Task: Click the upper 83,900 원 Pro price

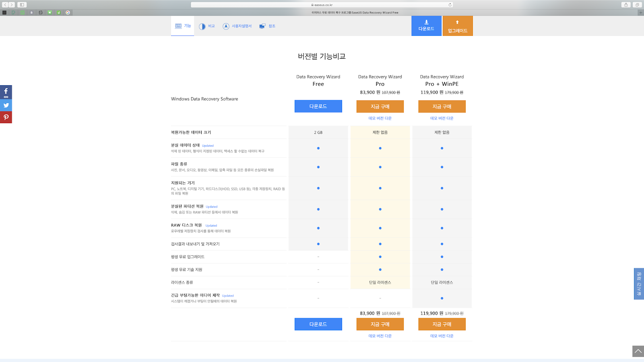Action: pyautogui.click(x=370, y=93)
